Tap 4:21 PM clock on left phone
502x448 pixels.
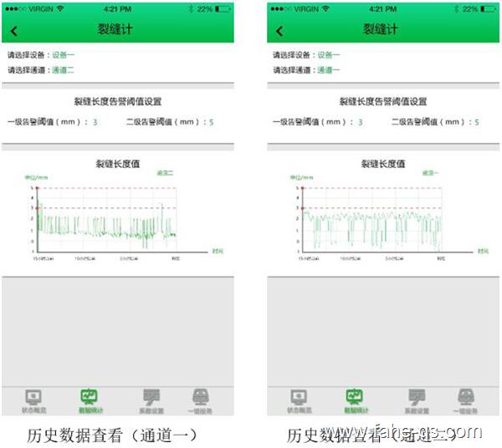[x=117, y=9]
